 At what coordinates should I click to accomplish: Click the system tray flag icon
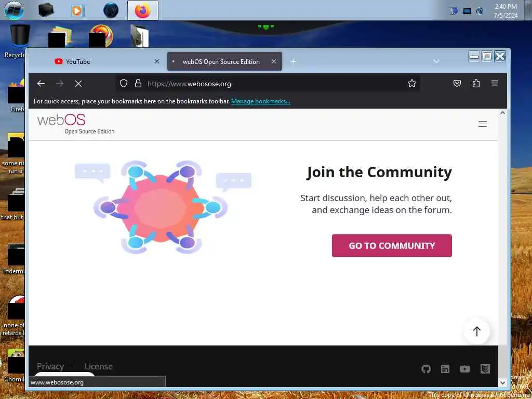point(454,11)
